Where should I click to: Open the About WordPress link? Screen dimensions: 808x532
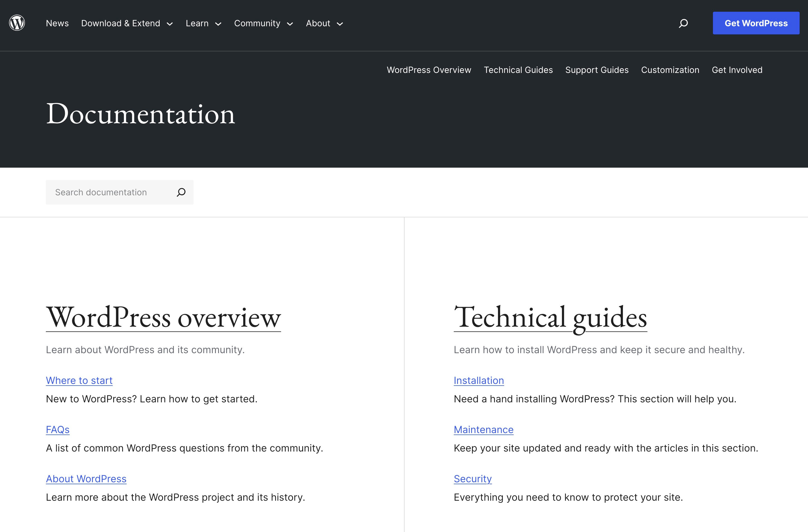(x=86, y=479)
